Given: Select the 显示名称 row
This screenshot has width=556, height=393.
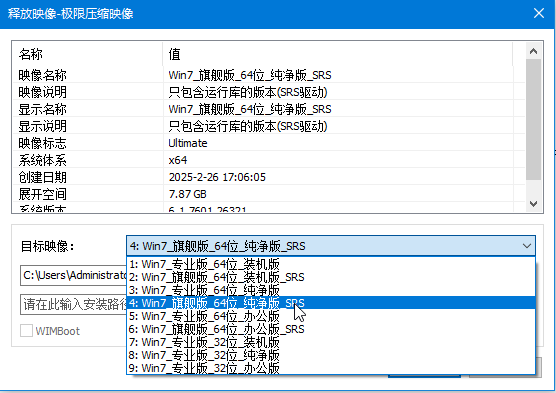Looking at the screenshot, I should coord(269,109).
